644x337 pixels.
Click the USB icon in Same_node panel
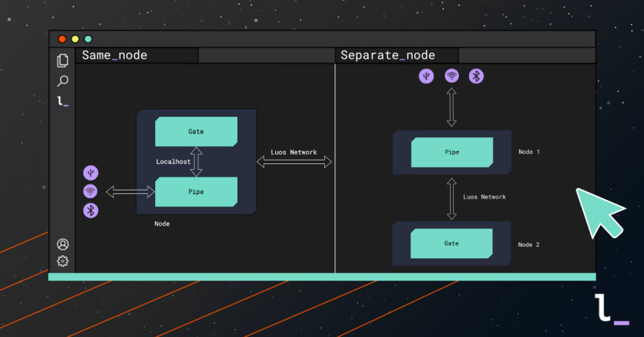[x=91, y=173]
